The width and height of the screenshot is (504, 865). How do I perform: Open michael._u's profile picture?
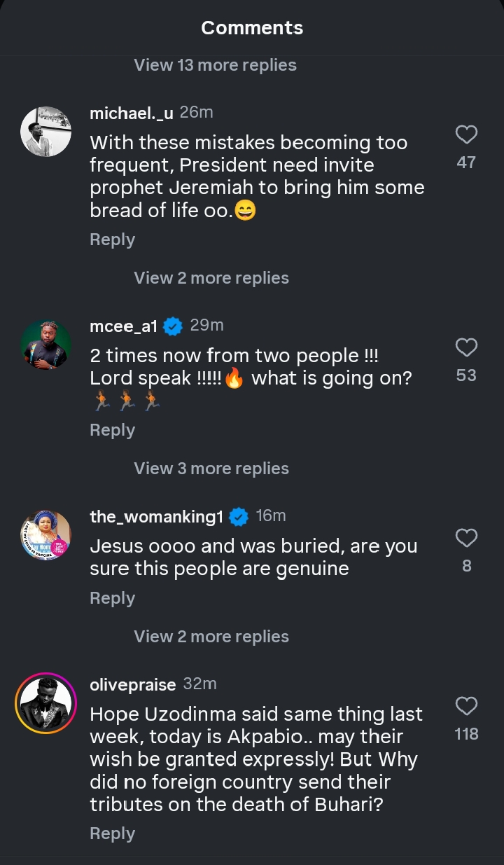[x=45, y=132]
